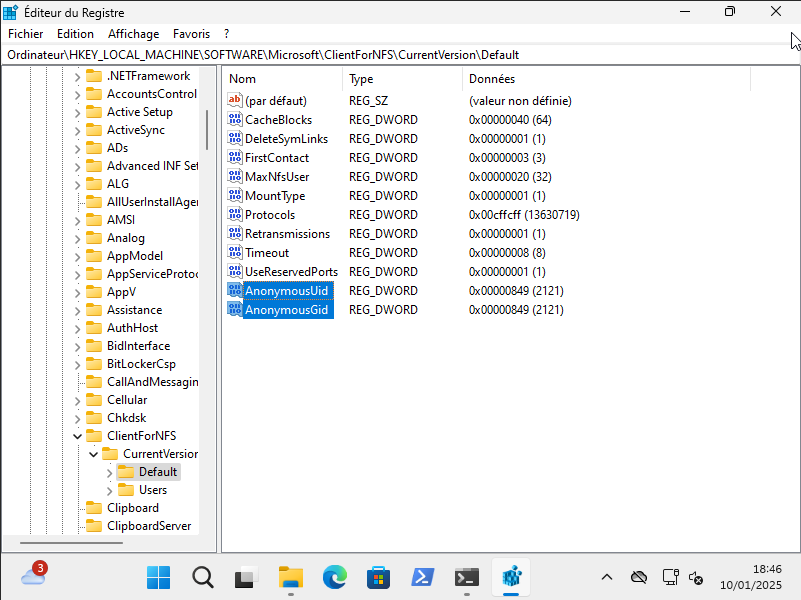Open Task View from the taskbar

click(247, 578)
